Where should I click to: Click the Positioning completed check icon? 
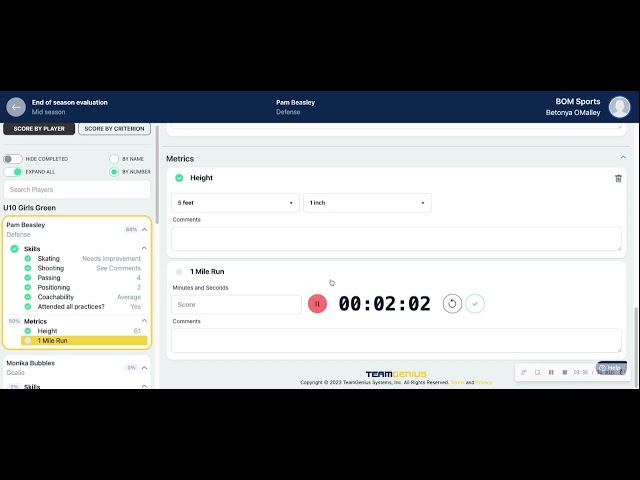(x=28, y=287)
